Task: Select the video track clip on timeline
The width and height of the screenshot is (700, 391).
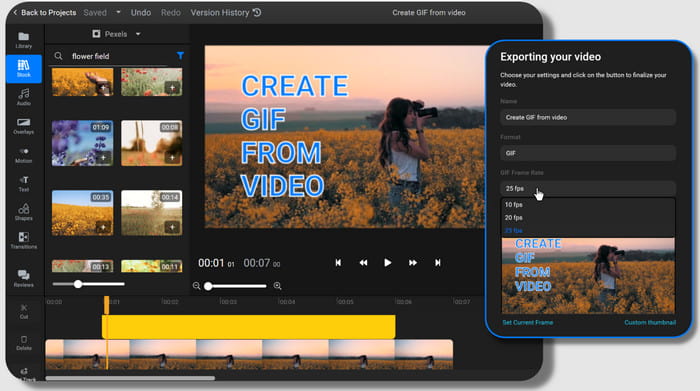Action: click(249, 354)
